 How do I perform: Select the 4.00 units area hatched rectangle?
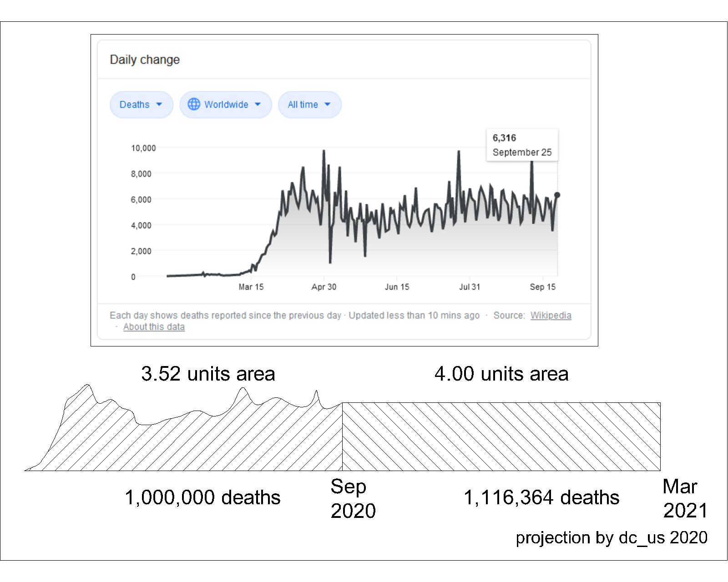[x=501, y=436]
